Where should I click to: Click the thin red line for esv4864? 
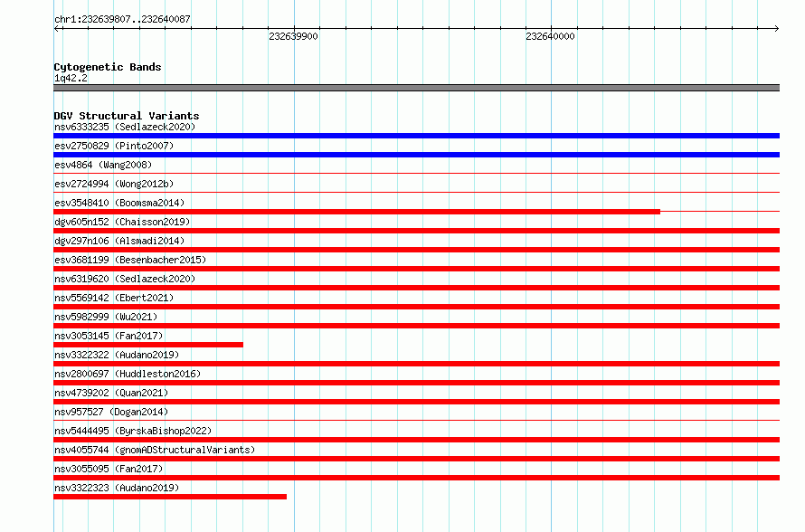tap(416, 174)
